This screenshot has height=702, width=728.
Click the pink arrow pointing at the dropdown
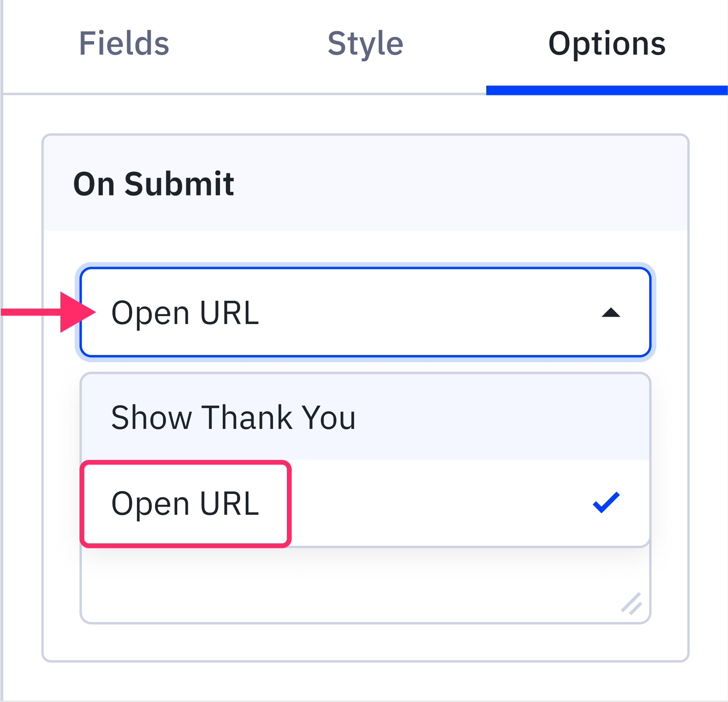tap(71, 312)
